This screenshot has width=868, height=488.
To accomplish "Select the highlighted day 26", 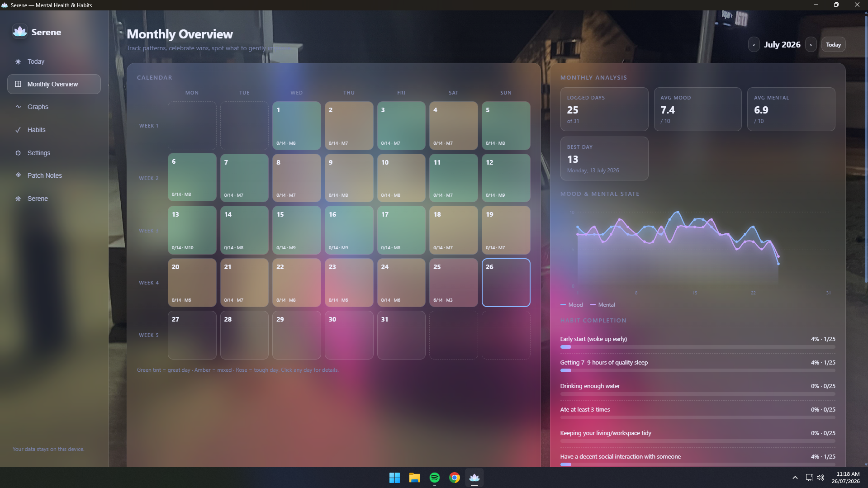I will (x=506, y=283).
